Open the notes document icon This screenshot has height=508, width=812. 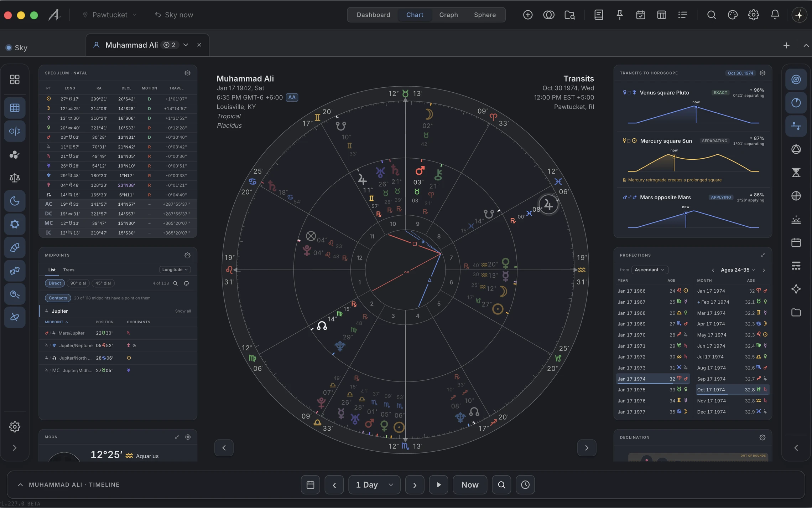(599, 15)
